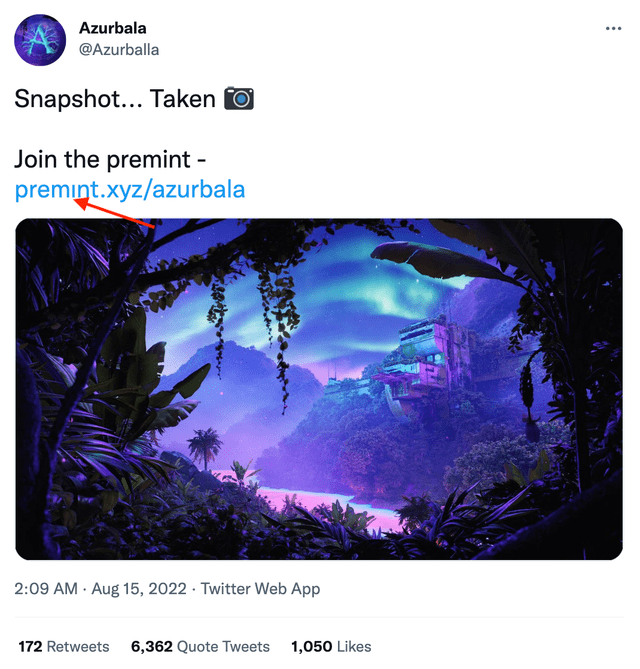
Task: Open the Twitter Web App source link
Action: [260, 589]
